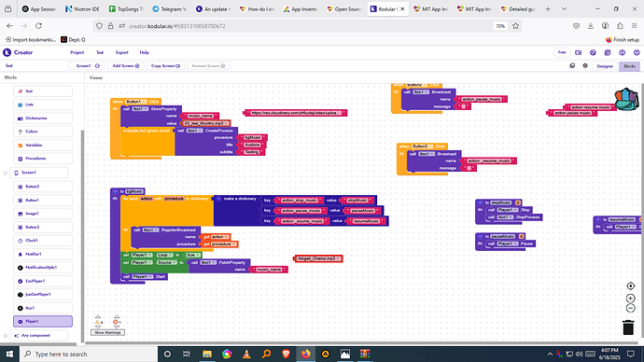Open the Screen1 screen selector dropdown
The height and width of the screenshot is (362, 644).
coord(86,65)
